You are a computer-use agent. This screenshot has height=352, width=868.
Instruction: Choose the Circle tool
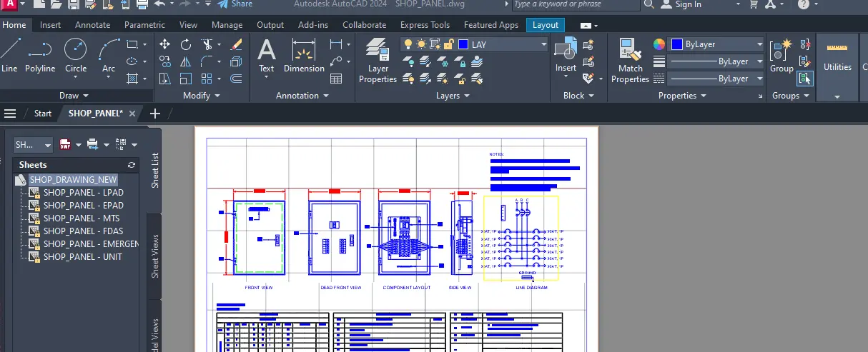pos(76,56)
